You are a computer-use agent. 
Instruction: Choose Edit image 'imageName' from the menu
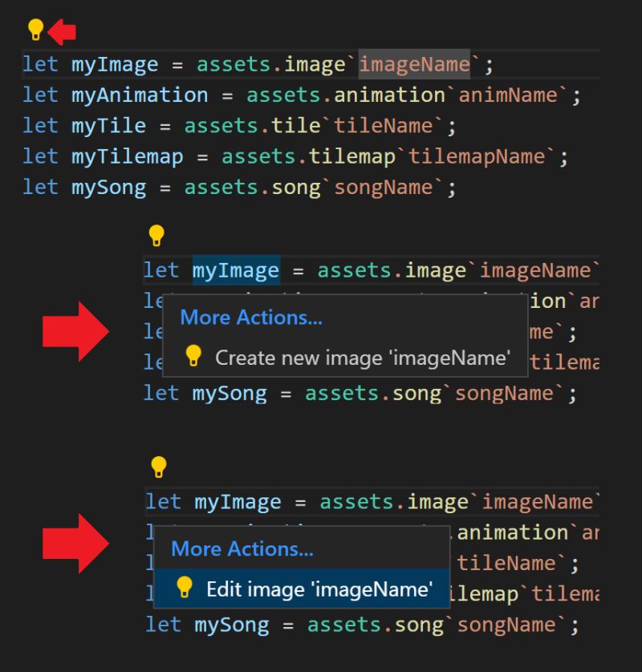(x=321, y=589)
